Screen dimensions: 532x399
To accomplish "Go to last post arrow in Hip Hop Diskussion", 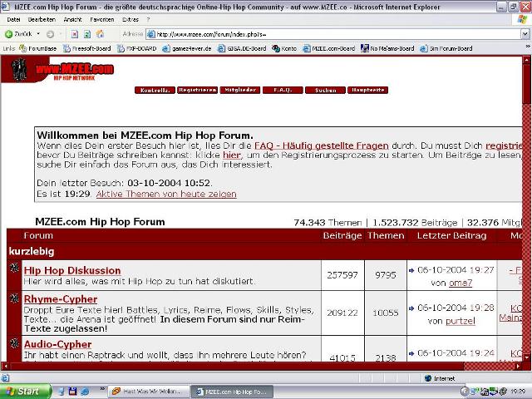I will (411, 270).
